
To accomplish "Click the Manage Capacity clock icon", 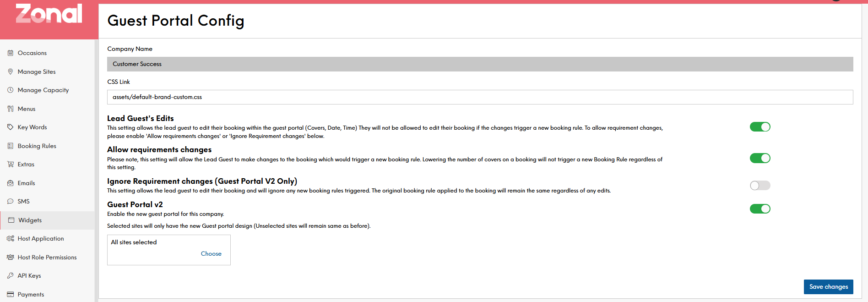I will click(11, 90).
